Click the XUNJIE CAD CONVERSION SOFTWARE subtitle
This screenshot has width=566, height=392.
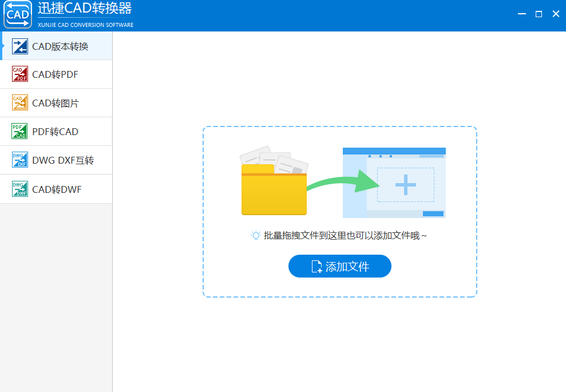(x=85, y=25)
